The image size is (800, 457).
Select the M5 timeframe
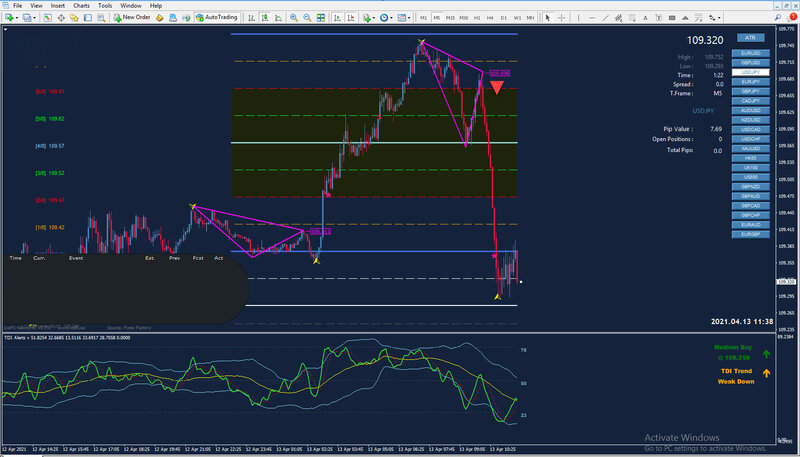click(437, 18)
